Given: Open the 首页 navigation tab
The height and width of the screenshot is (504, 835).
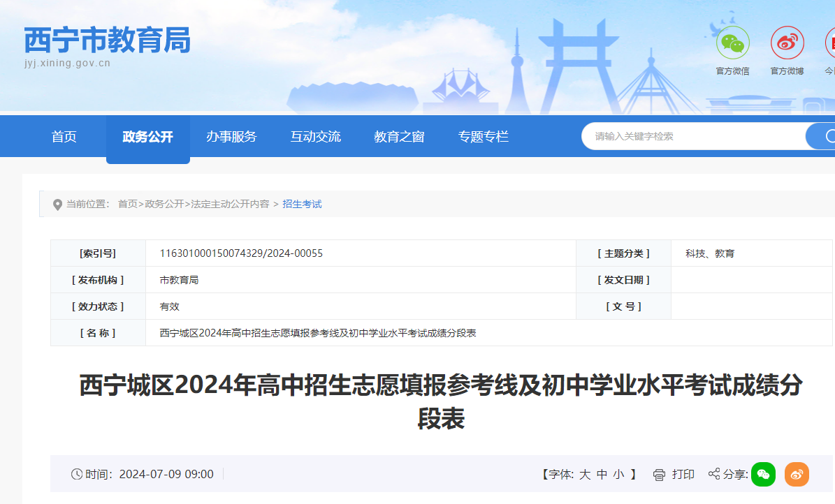Looking at the screenshot, I should (x=64, y=137).
